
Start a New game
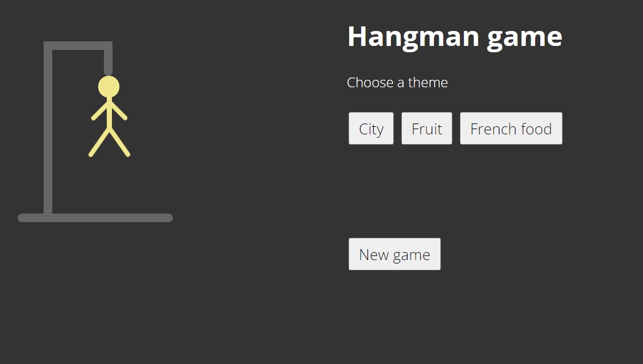pos(394,254)
